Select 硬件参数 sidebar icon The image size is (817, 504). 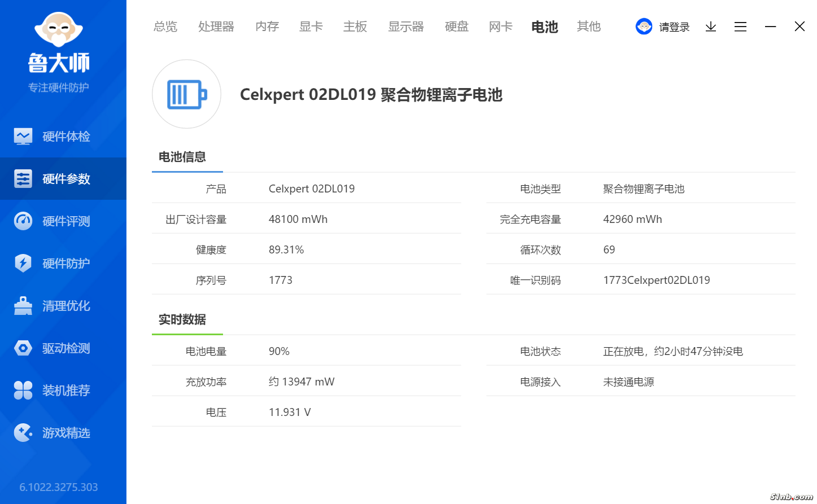[x=23, y=179]
